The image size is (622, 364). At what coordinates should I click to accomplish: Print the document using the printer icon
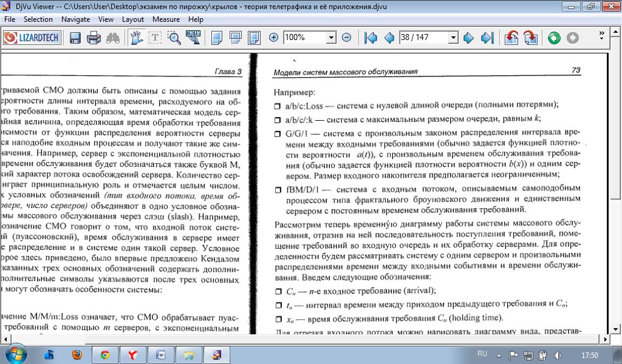coord(94,38)
